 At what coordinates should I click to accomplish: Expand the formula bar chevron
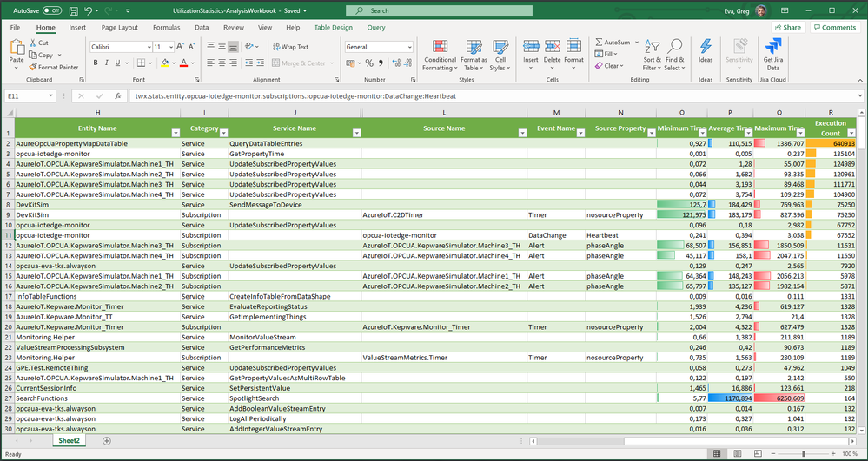[x=861, y=95]
